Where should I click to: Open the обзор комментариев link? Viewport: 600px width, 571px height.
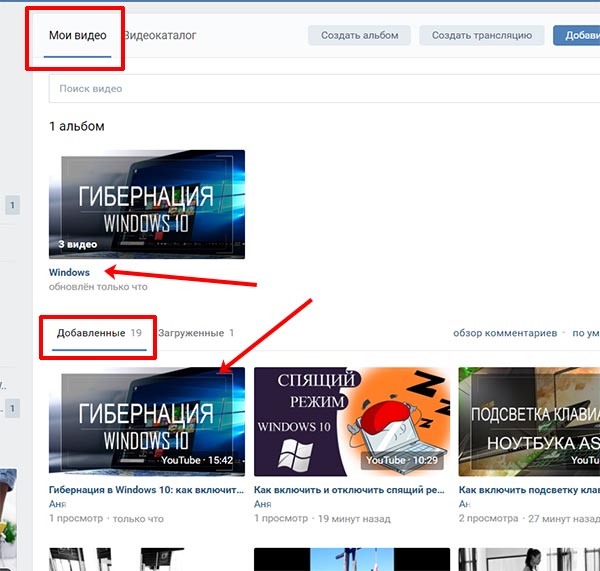(505, 333)
